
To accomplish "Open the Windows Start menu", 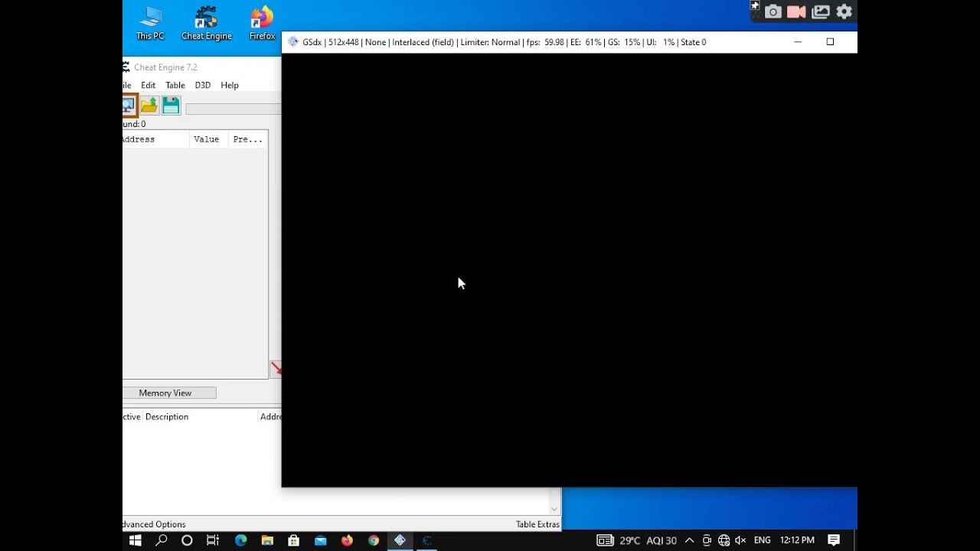I will [x=136, y=540].
